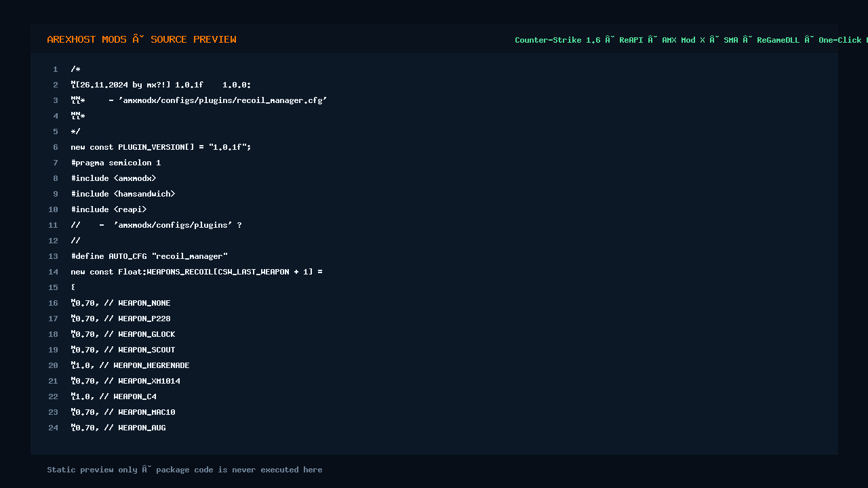
Task: Select the '#define AUTO_CFG' line
Action: (x=149, y=256)
